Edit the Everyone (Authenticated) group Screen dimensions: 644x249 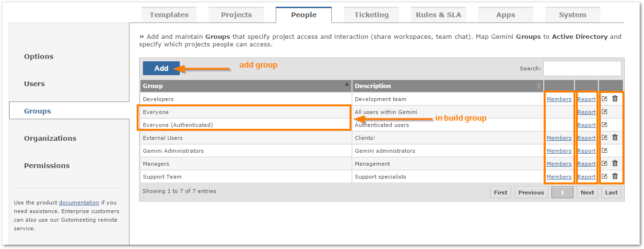point(604,124)
